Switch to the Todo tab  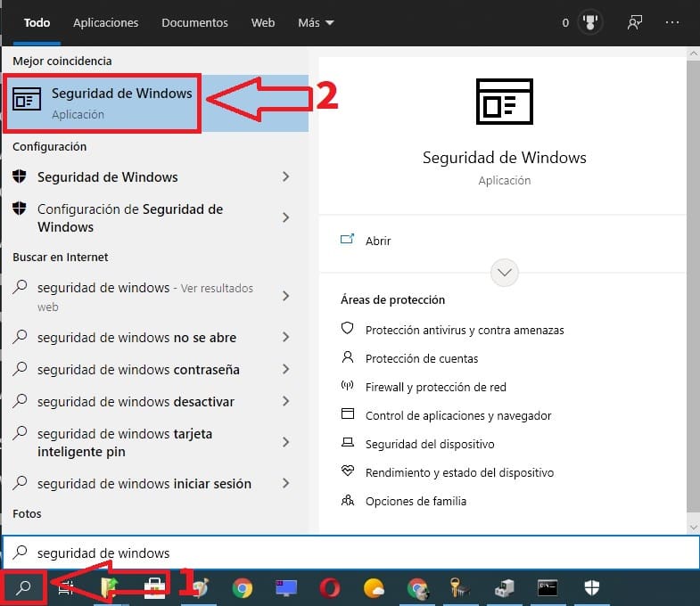tap(37, 23)
